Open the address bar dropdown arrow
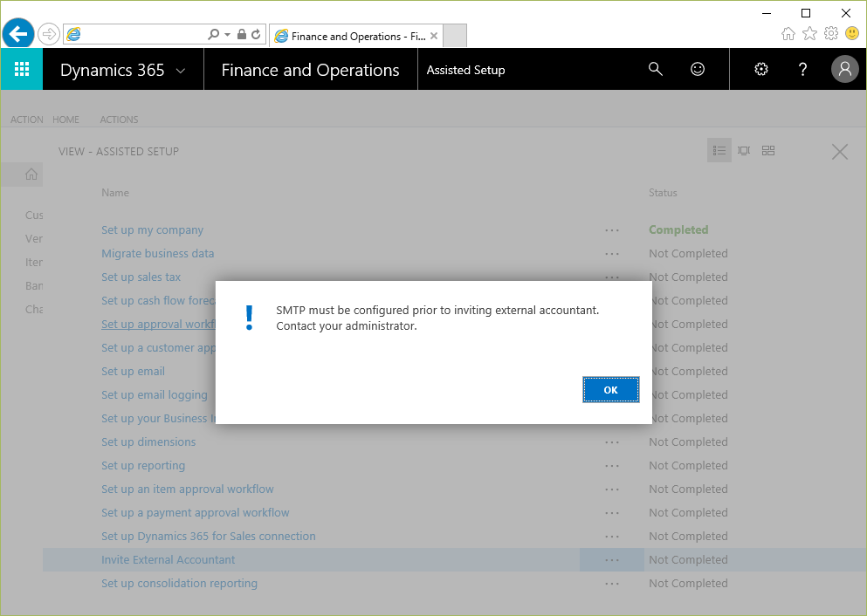867x616 pixels. 227,34
